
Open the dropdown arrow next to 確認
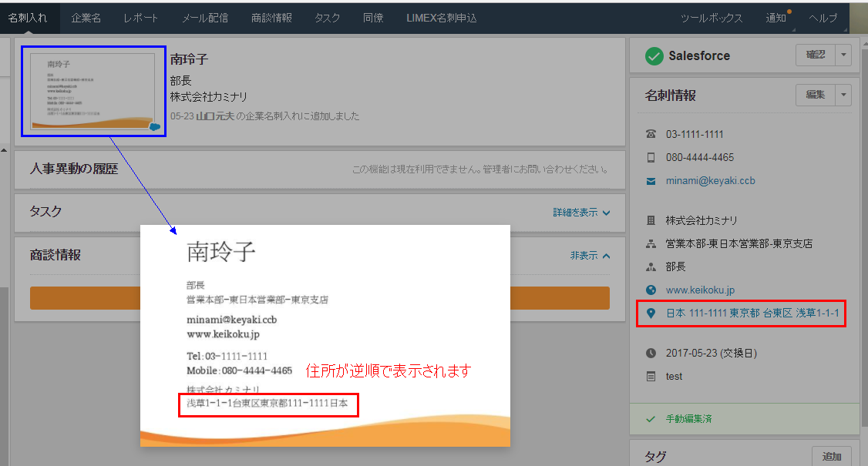pyautogui.click(x=843, y=55)
